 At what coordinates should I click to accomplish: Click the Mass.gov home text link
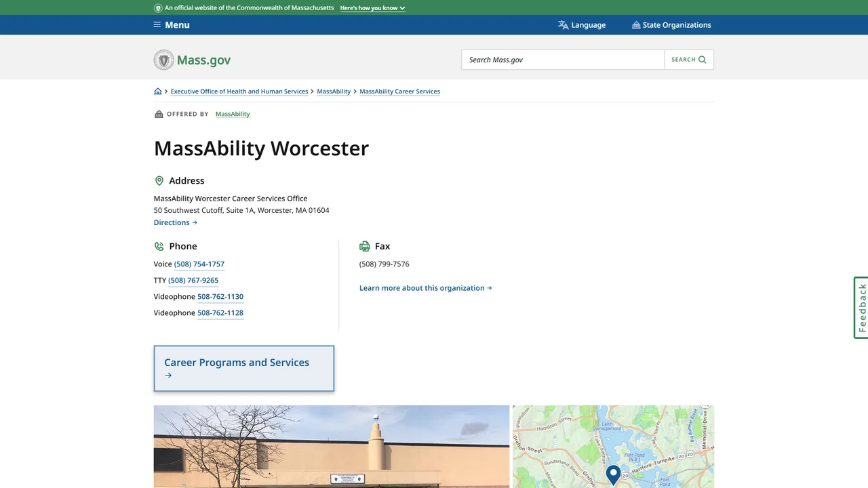204,60
